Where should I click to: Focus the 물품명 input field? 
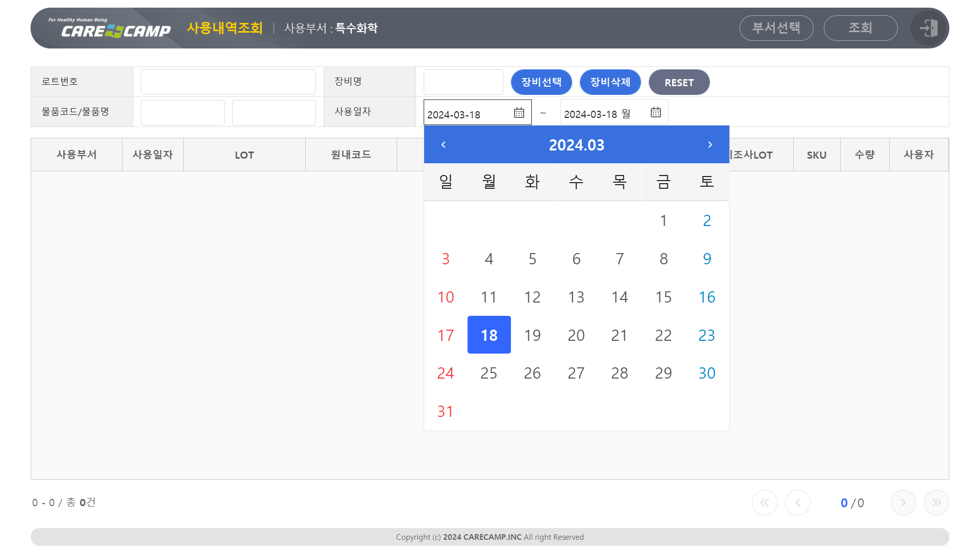(x=274, y=113)
